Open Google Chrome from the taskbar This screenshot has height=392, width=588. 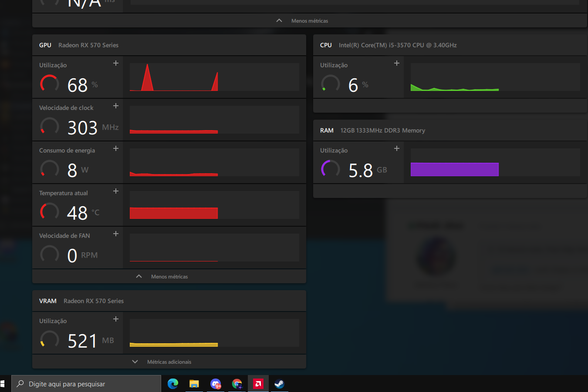237,384
